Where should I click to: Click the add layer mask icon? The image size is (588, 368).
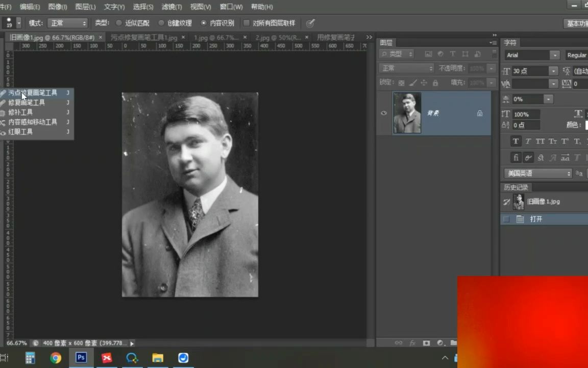point(426,343)
